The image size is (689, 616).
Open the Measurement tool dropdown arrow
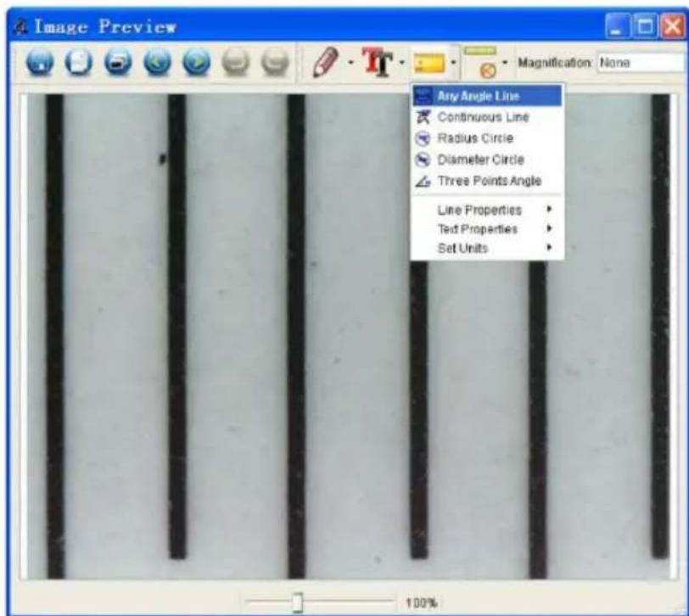point(453,63)
